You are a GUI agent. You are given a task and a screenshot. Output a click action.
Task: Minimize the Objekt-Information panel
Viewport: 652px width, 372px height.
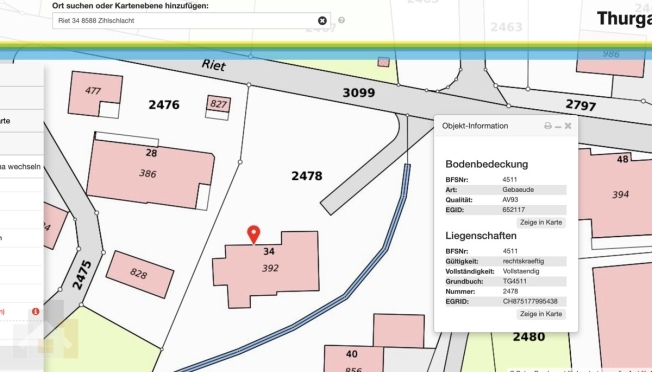click(558, 126)
